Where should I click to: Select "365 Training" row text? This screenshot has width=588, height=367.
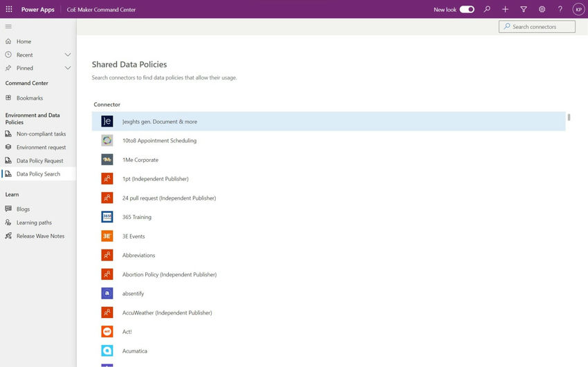(x=137, y=217)
